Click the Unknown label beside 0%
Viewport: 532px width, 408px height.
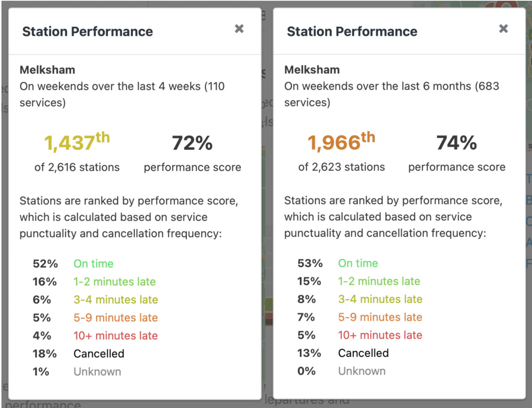(362, 371)
